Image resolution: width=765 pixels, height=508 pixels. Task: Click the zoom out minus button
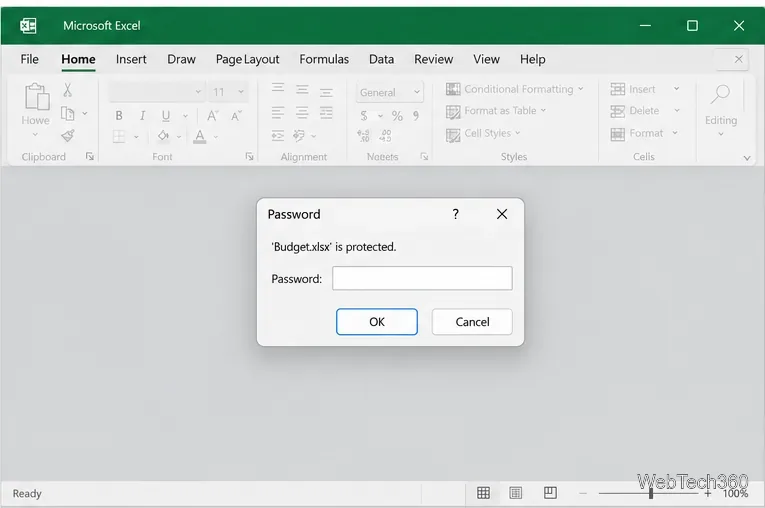pyautogui.click(x=583, y=493)
